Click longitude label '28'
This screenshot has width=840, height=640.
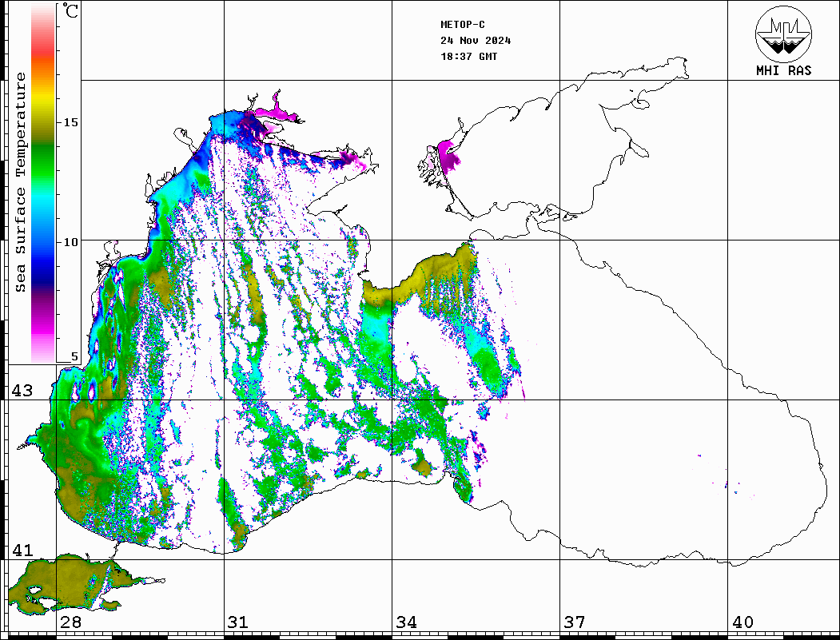coord(70,622)
